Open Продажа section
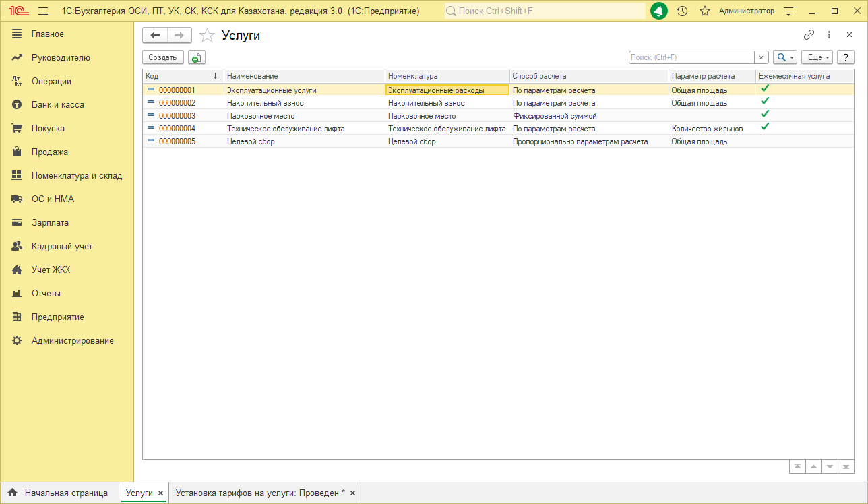 tap(49, 152)
